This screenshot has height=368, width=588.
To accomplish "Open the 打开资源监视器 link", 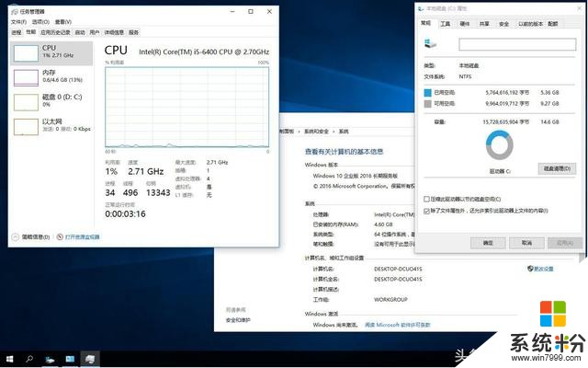I will 83,237.
